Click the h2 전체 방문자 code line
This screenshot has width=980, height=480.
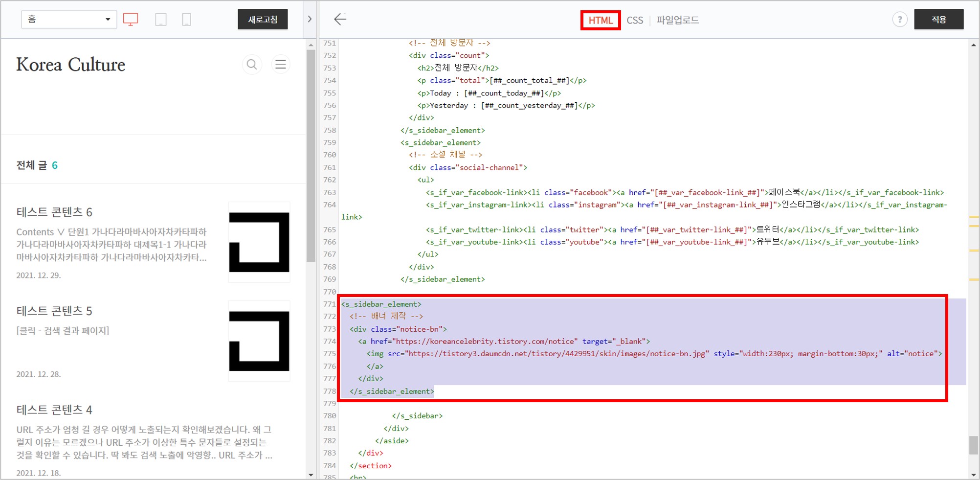(x=458, y=68)
